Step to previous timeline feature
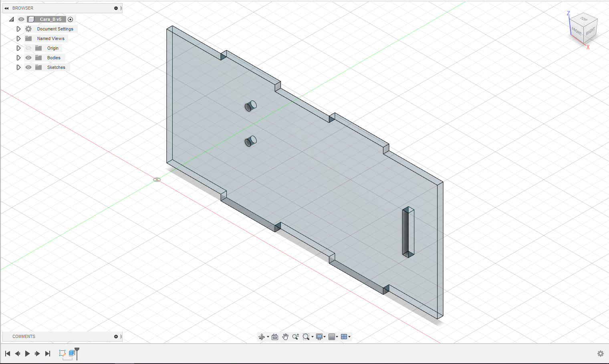609x364 pixels. pos(18,354)
